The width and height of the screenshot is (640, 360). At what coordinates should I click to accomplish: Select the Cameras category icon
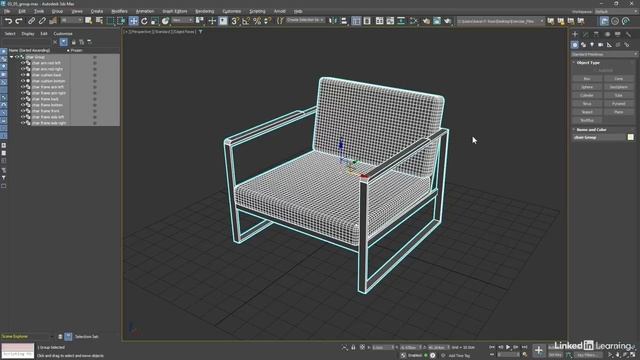601,44
